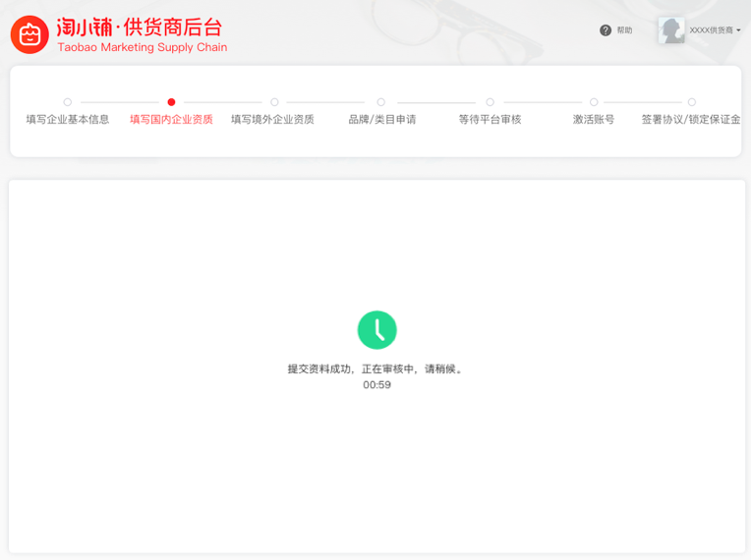Jump to 激活账号 step label

click(594, 120)
